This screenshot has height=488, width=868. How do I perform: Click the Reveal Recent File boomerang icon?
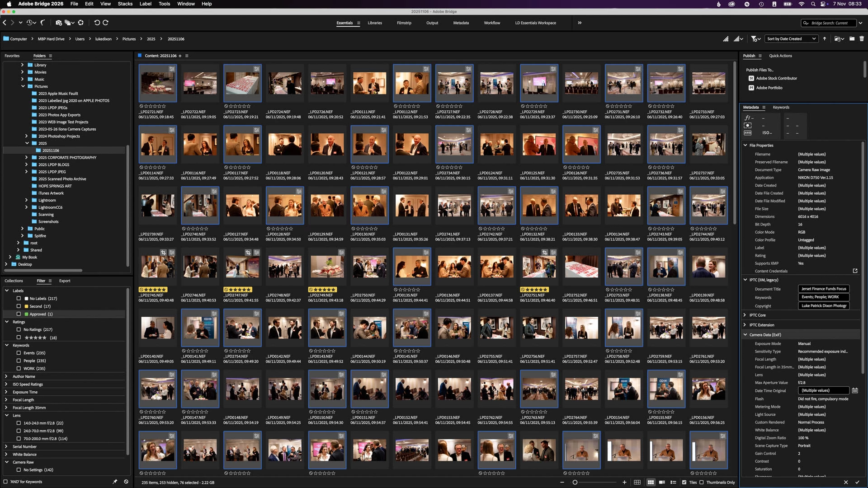tap(43, 23)
